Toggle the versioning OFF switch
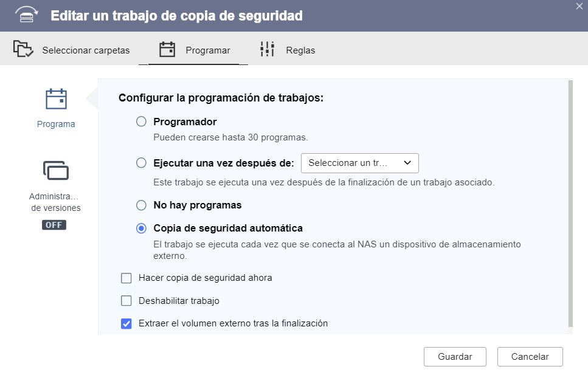Screen dimensions: 588x375 pyautogui.click(x=54, y=225)
